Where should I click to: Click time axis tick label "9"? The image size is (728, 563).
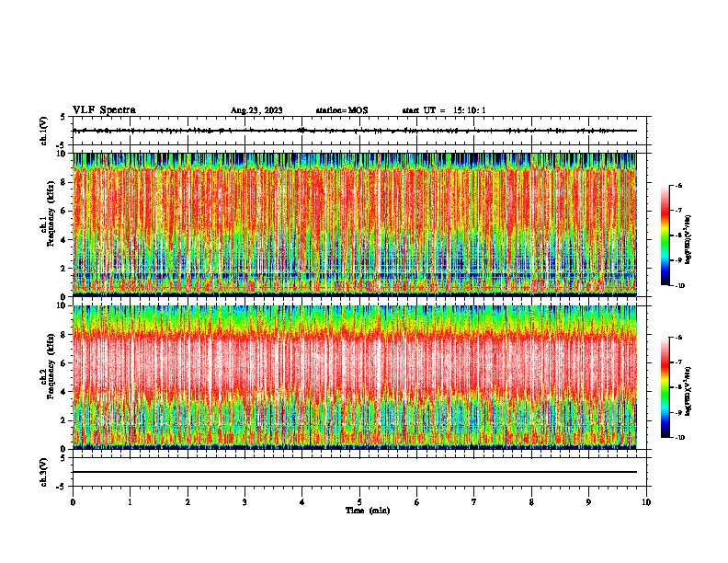tap(588, 502)
